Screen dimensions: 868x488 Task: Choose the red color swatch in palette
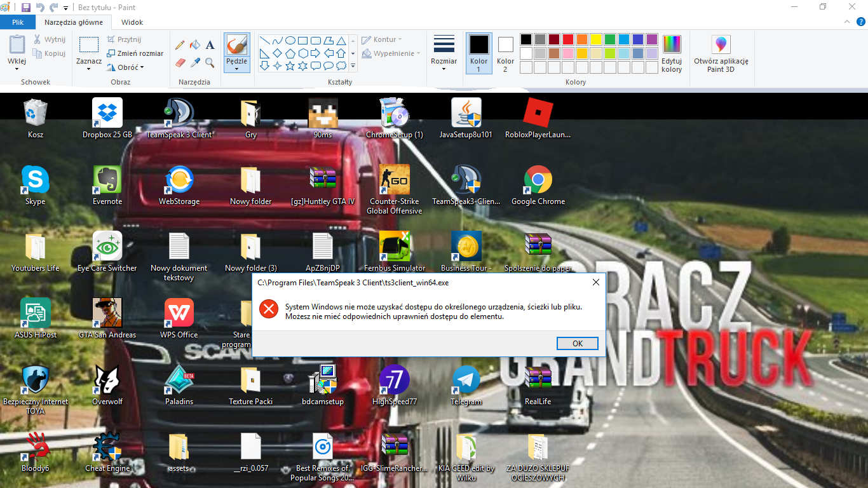(568, 39)
